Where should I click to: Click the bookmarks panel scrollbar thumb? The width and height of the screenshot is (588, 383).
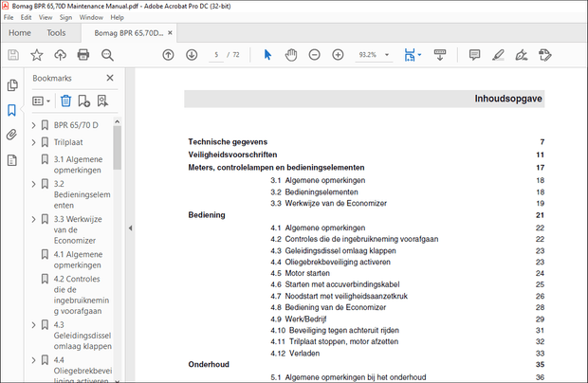click(x=118, y=148)
